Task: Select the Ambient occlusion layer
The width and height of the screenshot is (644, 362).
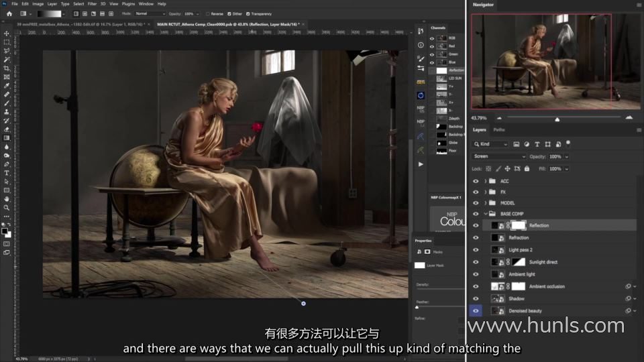Action: 547,286
